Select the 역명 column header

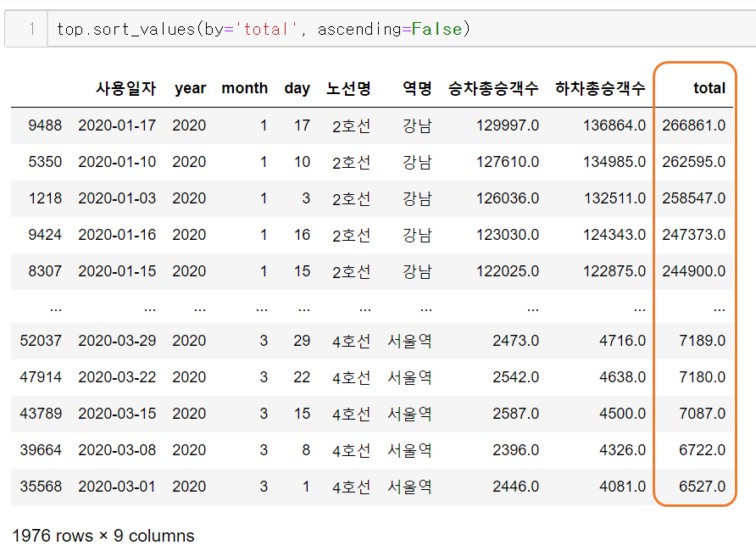point(417,88)
